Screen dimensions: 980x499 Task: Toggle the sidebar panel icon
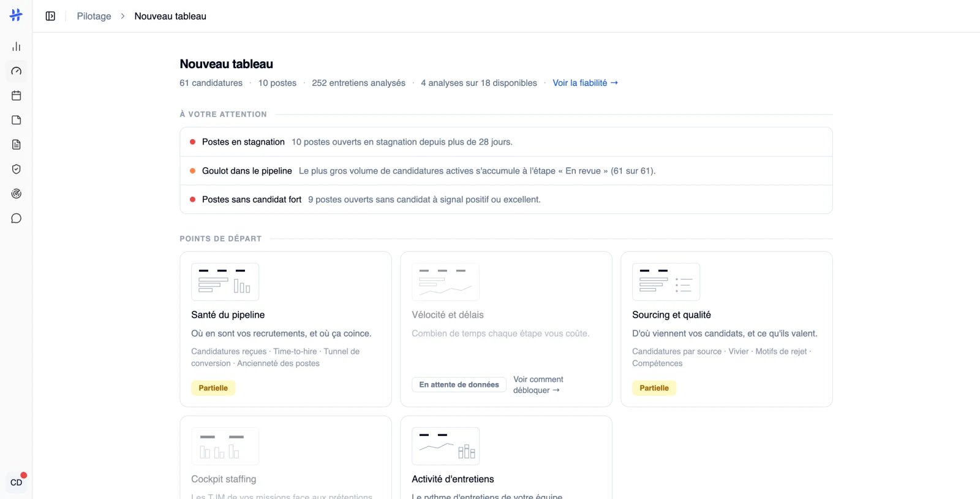click(x=50, y=16)
